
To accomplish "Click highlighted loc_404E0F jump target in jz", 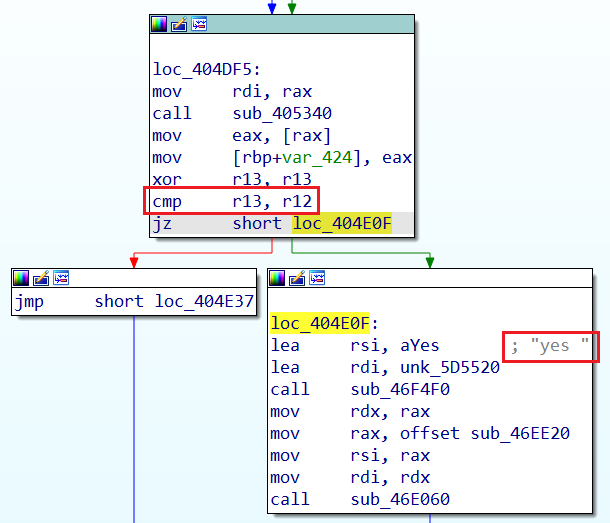I will coord(342,223).
